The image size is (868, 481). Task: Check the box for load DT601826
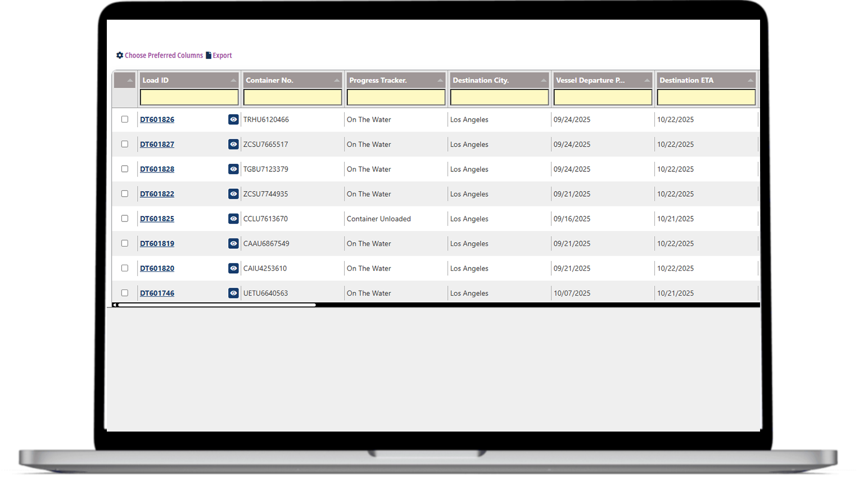(x=125, y=120)
